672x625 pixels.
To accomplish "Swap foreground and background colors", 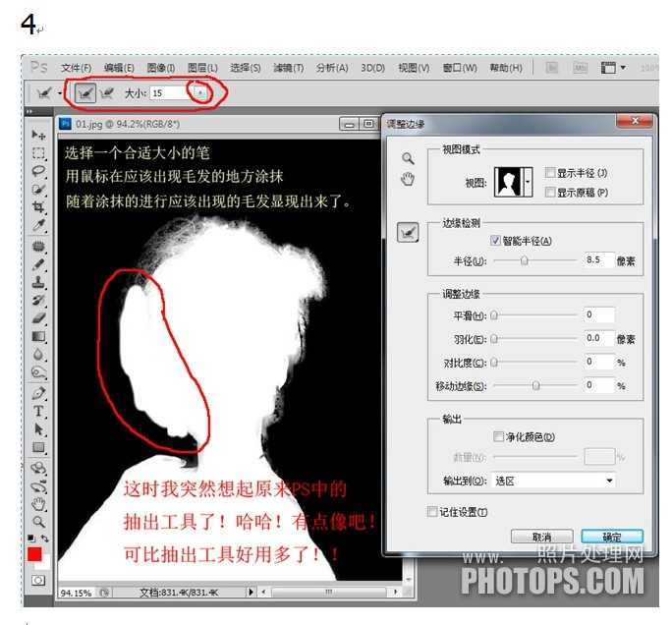I will click(x=44, y=538).
